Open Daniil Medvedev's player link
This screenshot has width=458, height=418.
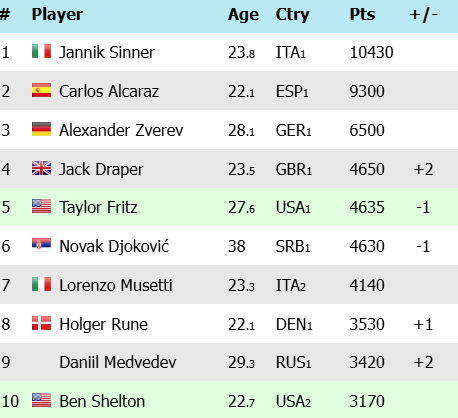click(x=118, y=362)
